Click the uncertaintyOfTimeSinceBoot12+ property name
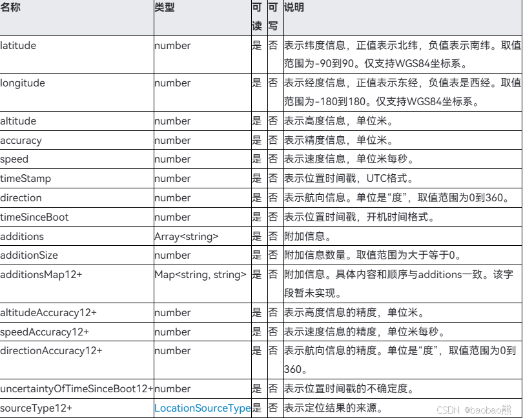Viewport: 523px width, 420px height. click(76, 389)
